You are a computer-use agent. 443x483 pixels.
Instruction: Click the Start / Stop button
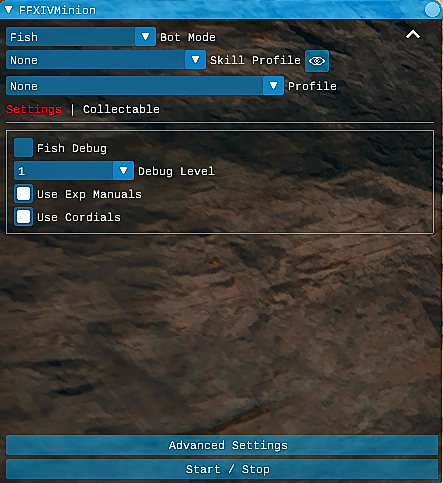pos(222,469)
